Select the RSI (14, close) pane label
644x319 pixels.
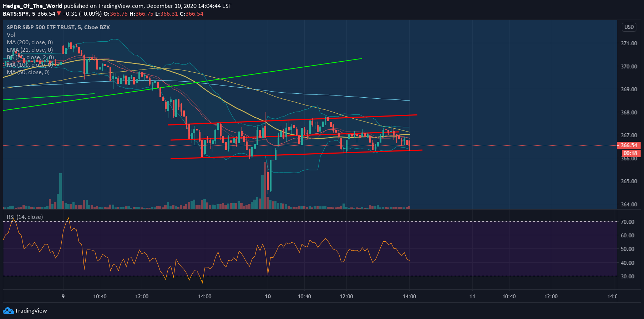click(25, 217)
